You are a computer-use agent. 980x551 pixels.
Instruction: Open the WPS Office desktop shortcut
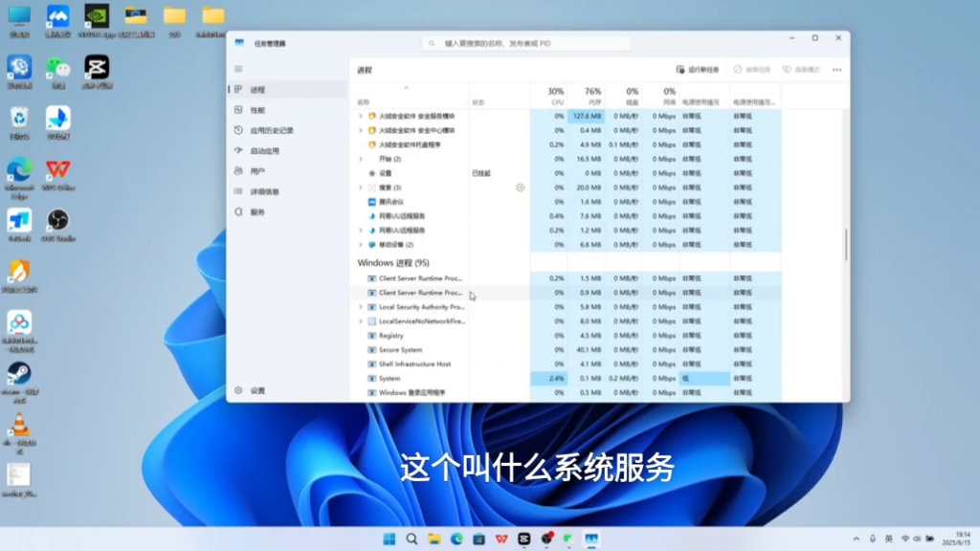(58, 175)
